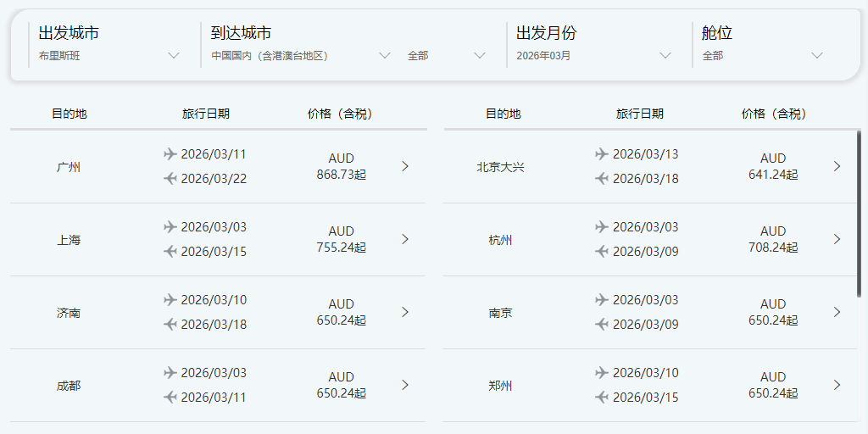Click the arrow icon in the Guangzhou (广州) row
This screenshot has height=434, width=868.
[x=405, y=166]
